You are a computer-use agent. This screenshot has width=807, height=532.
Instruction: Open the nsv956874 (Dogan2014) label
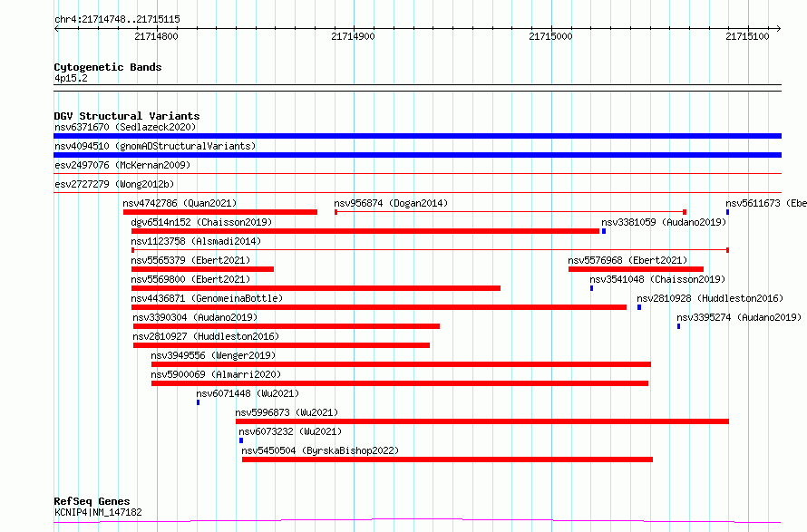pyautogui.click(x=391, y=203)
